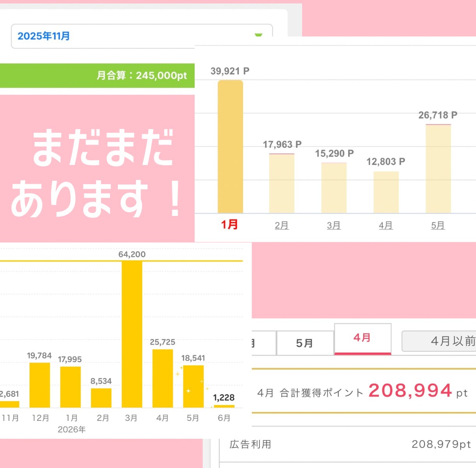Click the yellow 4月 bar under 25,725
The width and height of the screenshot is (476, 468).
pos(163,378)
